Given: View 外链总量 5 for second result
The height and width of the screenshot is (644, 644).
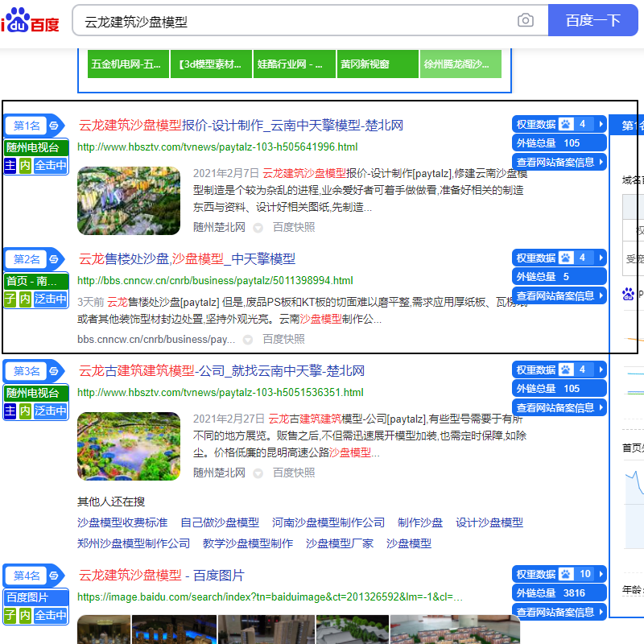Looking at the screenshot, I should [559, 276].
